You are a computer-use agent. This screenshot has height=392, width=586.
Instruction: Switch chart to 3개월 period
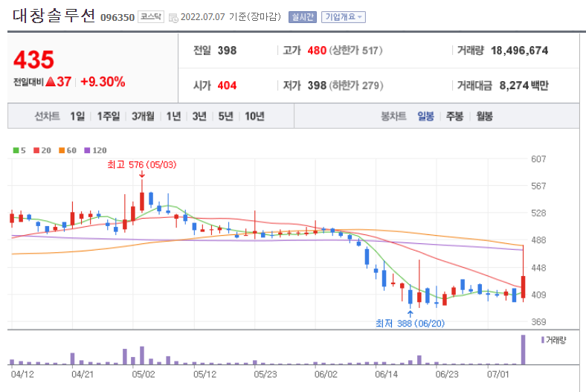coord(143,116)
